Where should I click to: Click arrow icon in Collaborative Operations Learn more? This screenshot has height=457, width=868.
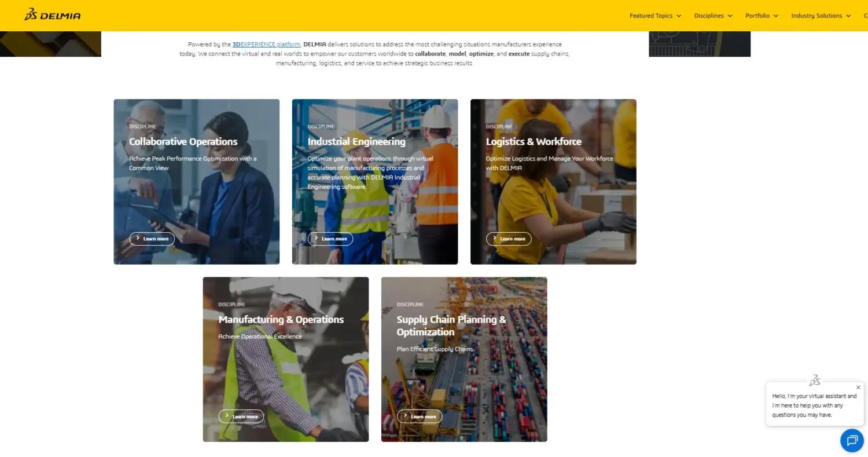tap(138, 238)
